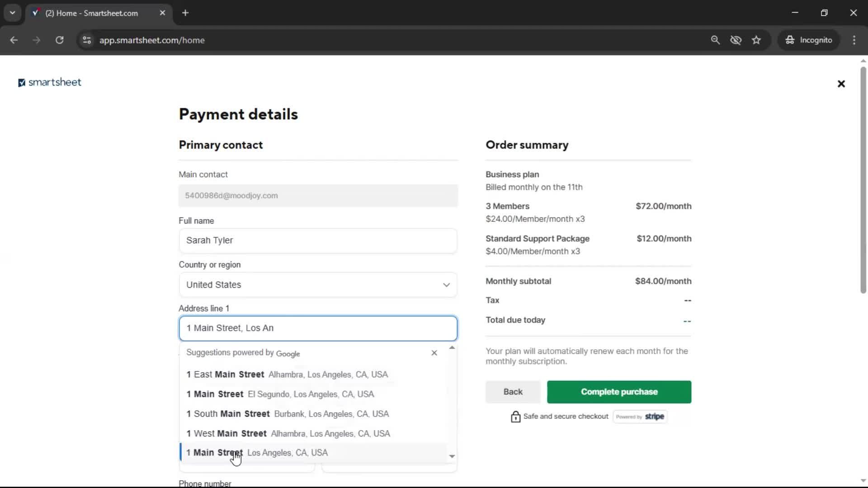Click the Complete purchase button

tap(618, 392)
